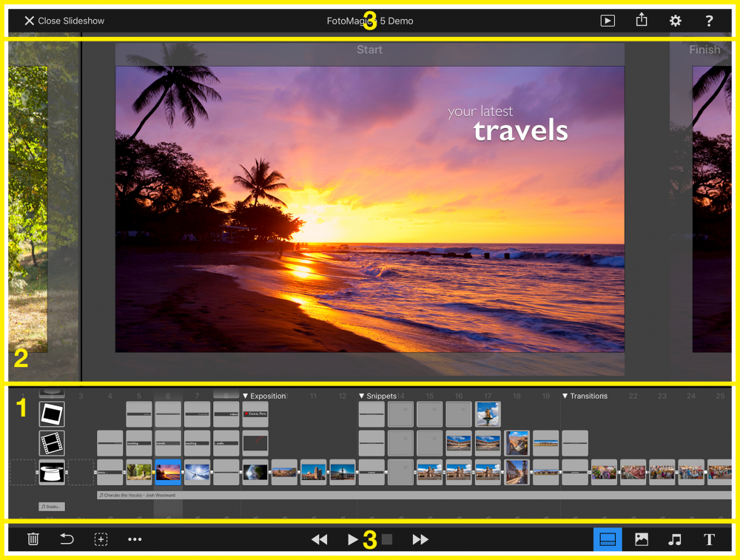740x560 pixels.
Task: Tap the dashed square plus icon
Action: (101, 539)
